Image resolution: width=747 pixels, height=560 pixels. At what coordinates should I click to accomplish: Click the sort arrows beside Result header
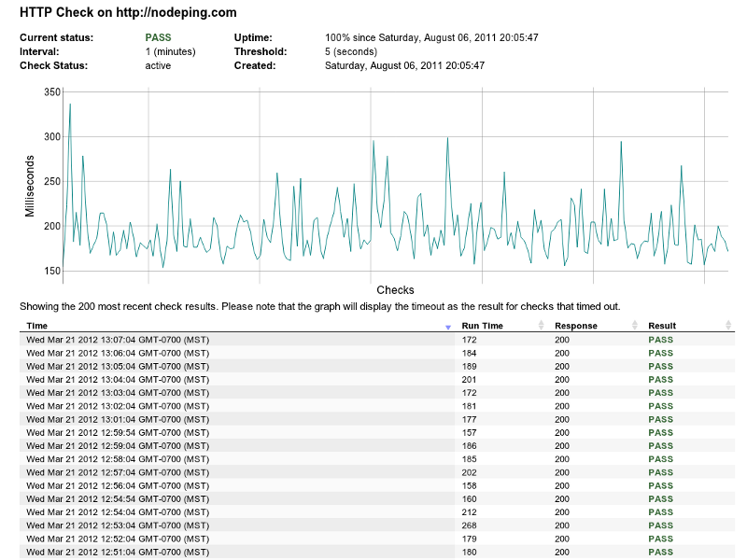click(x=728, y=326)
